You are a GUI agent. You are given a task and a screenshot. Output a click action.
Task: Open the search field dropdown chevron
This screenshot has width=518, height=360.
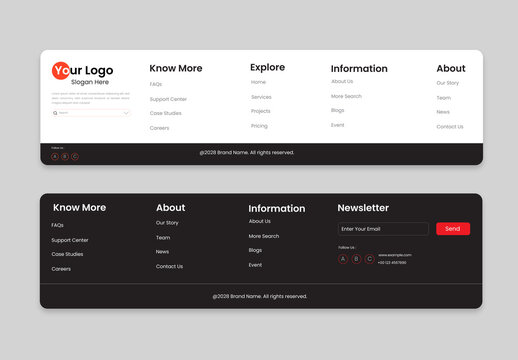pos(126,113)
